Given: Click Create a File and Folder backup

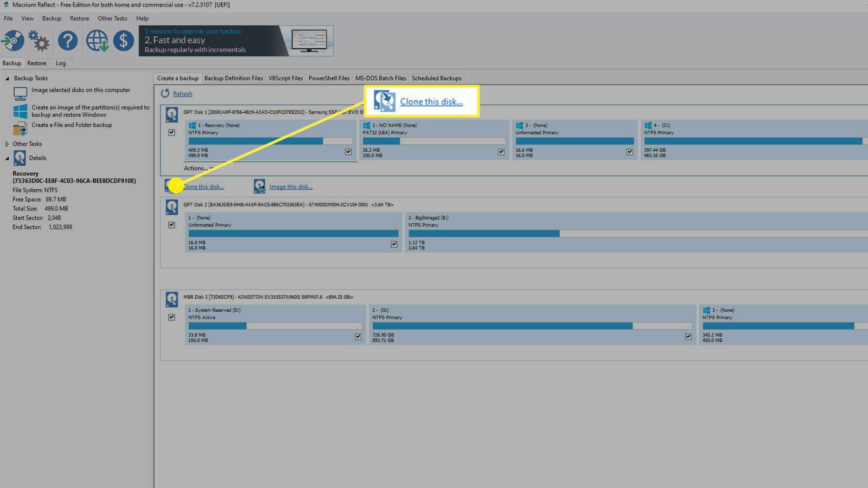Looking at the screenshot, I should click(x=72, y=125).
